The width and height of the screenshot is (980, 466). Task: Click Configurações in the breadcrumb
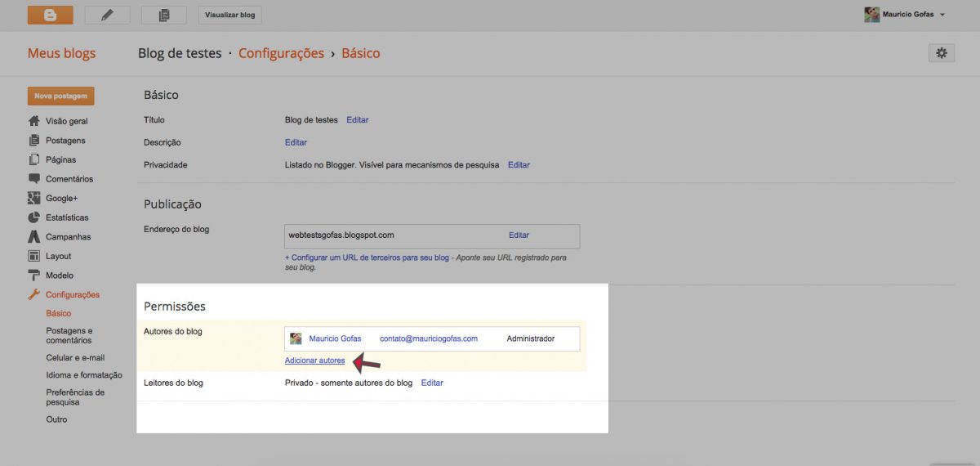point(281,53)
